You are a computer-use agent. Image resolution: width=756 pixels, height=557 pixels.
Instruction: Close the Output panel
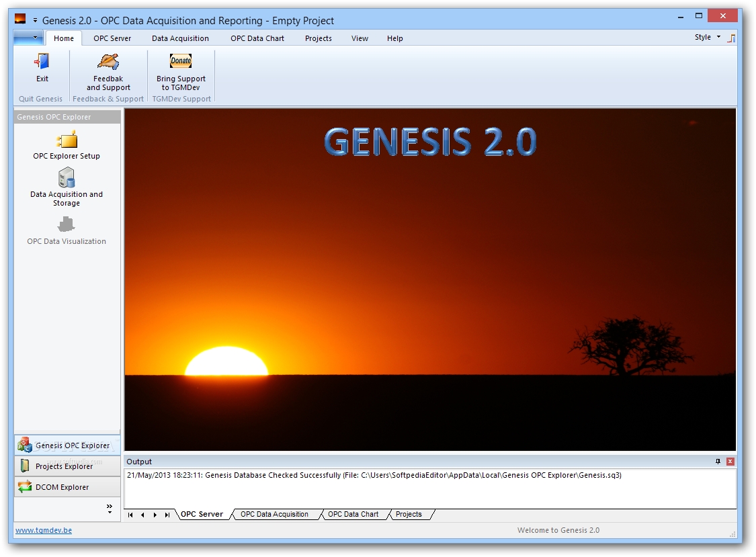[x=730, y=462]
